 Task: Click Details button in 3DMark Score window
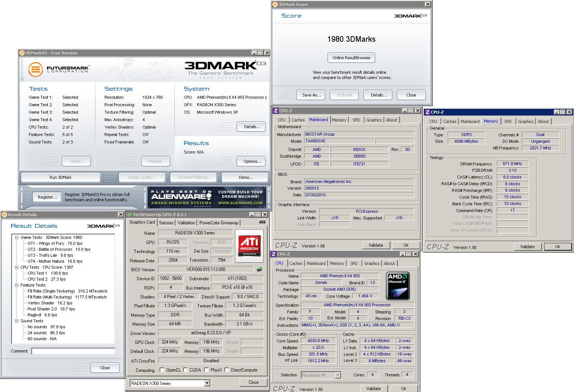click(379, 95)
